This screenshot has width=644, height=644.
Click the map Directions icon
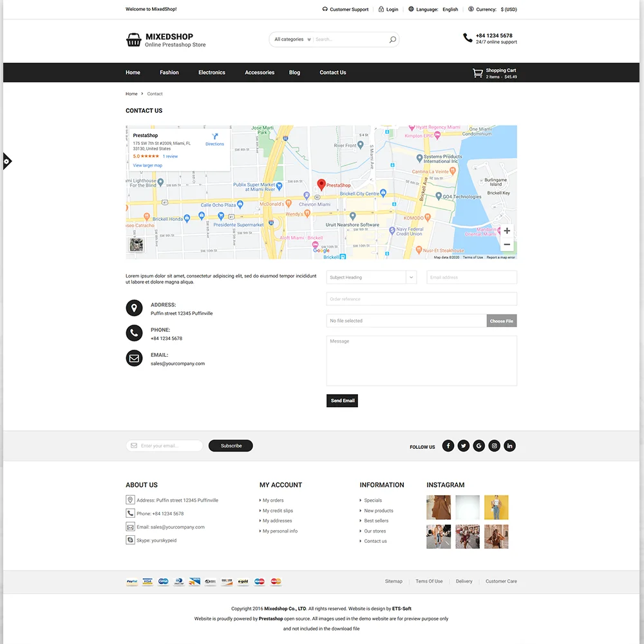215,137
